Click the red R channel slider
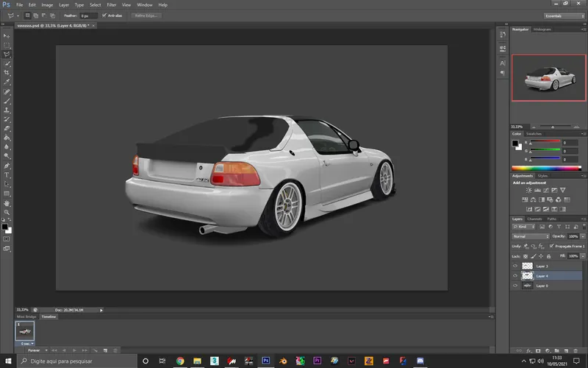The image size is (588, 368). pos(545,141)
